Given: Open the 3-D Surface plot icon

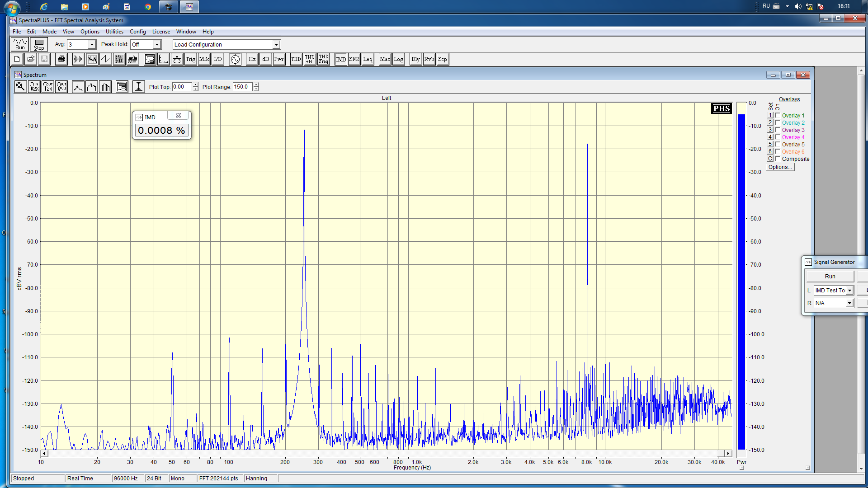Looking at the screenshot, I should [133, 59].
